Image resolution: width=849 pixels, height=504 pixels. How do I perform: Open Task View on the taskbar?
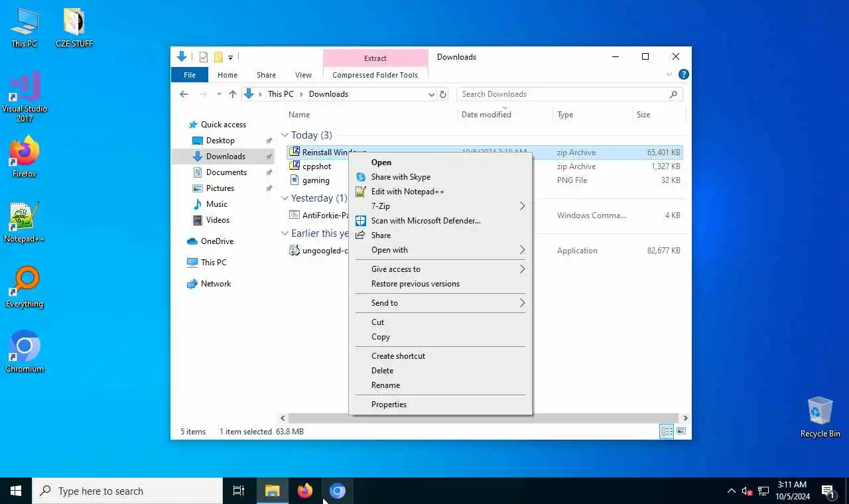click(x=239, y=491)
